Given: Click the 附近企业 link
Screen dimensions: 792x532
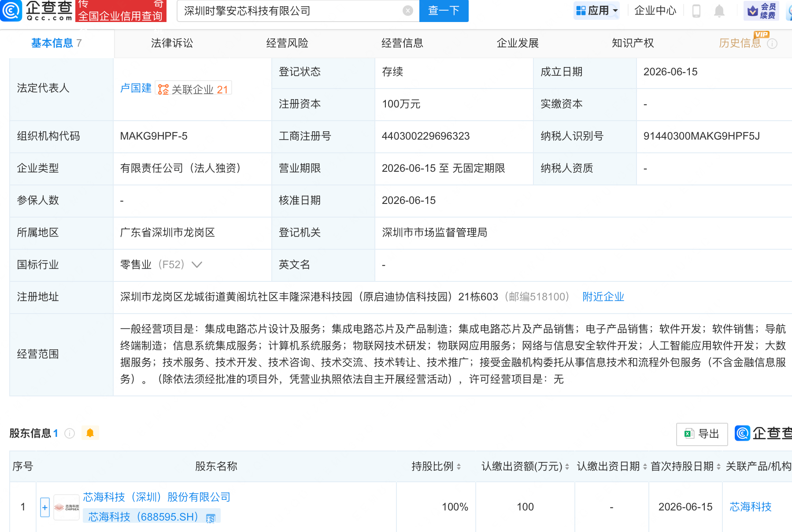Looking at the screenshot, I should [x=603, y=297].
